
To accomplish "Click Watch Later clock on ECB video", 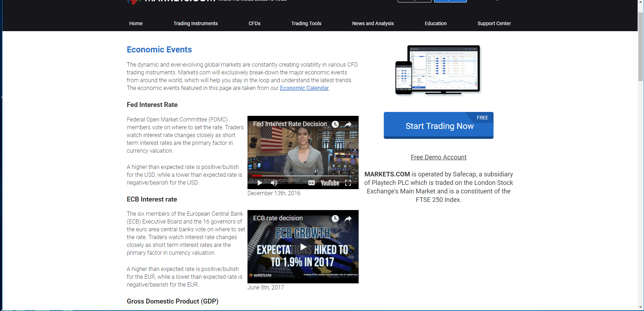I will (x=335, y=218).
